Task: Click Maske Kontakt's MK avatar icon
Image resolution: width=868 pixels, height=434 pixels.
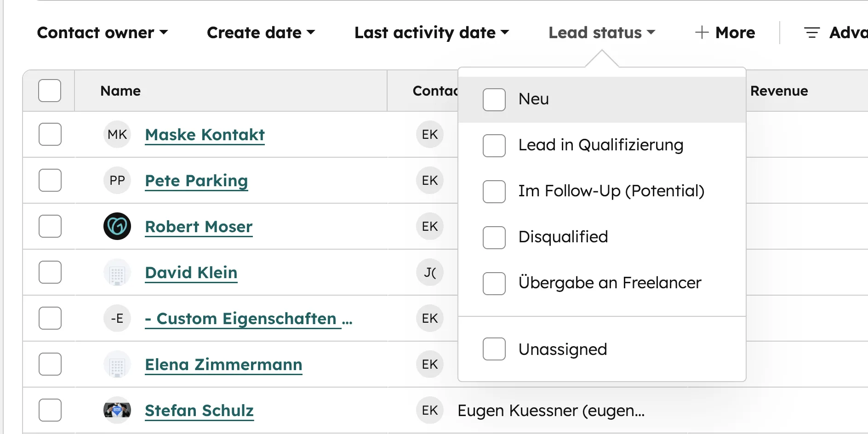Action: (117, 134)
